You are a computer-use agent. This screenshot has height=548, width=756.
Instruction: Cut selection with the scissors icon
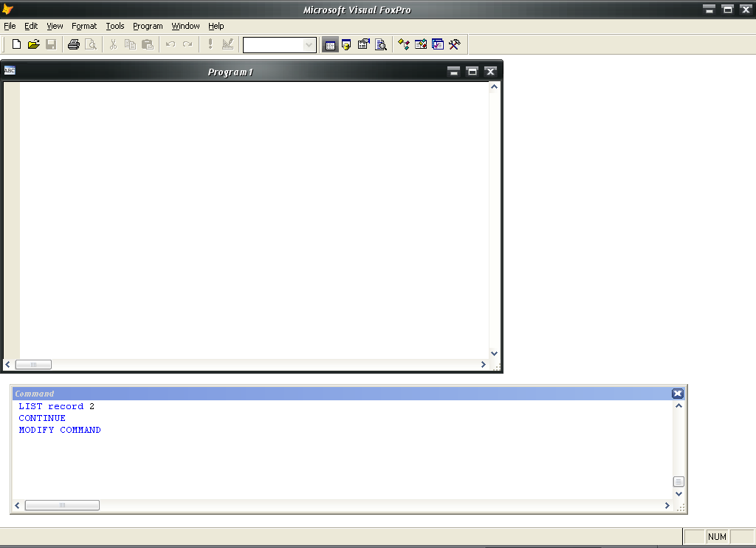[x=113, y=44]
